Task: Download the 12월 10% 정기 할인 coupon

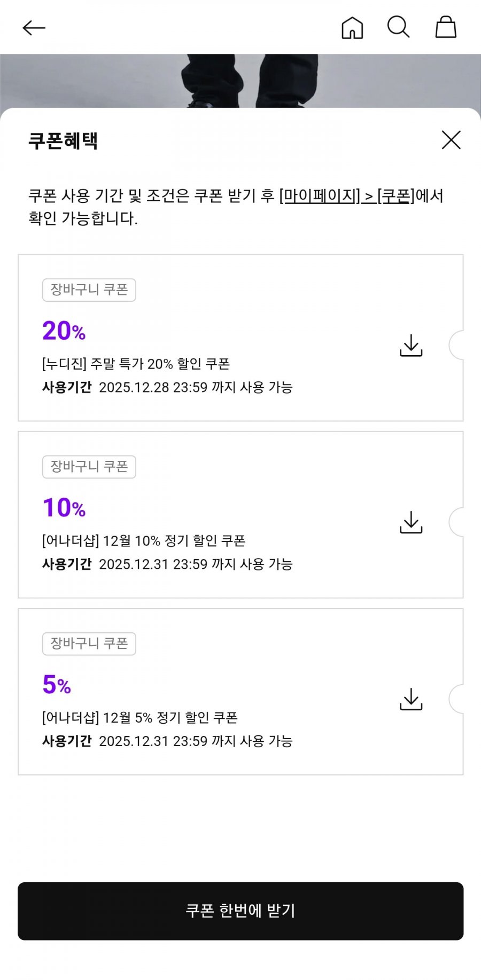Action: pos(411,522)
